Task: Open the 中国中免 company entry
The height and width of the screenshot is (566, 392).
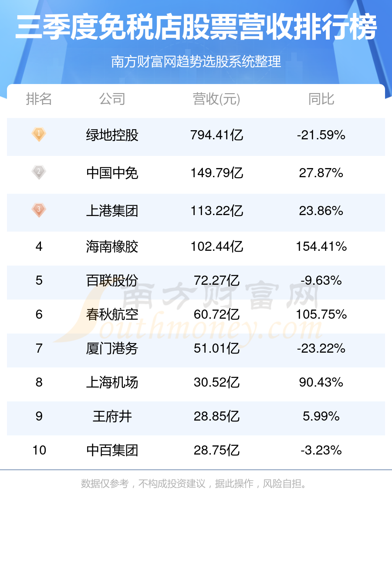Action: (112, 173)
